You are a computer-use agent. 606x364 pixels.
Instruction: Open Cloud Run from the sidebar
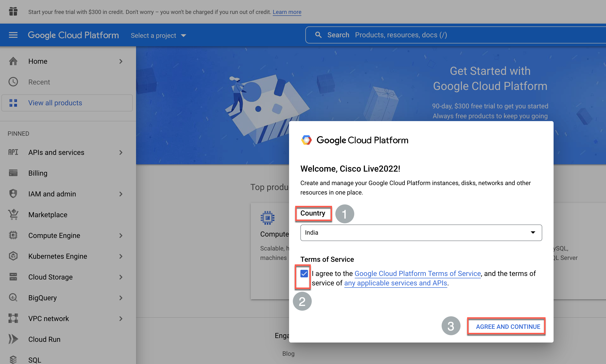pyautogui.click(x=44, y=339)
